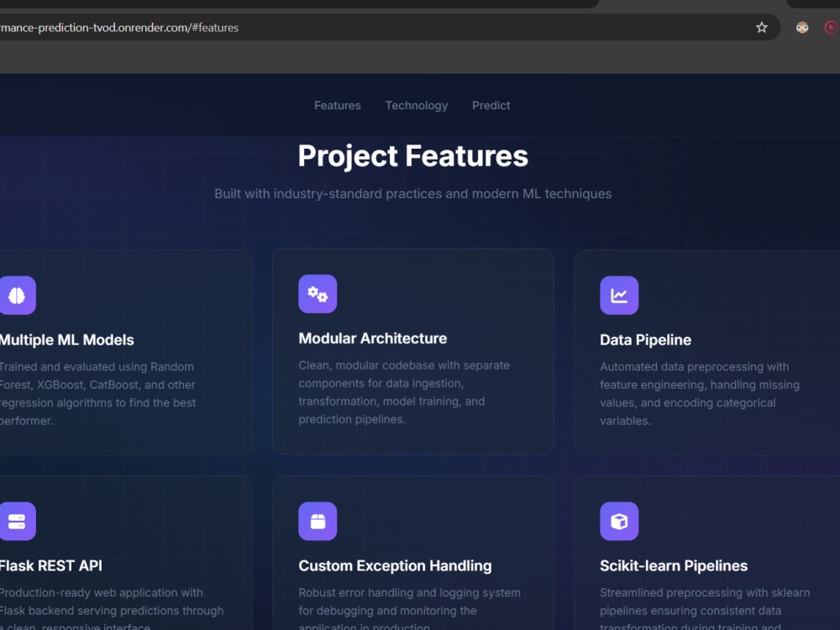Click the description starting with 'Robust error handling'
840x630 pixels.
pyautogui.click(x=409, y=609)
